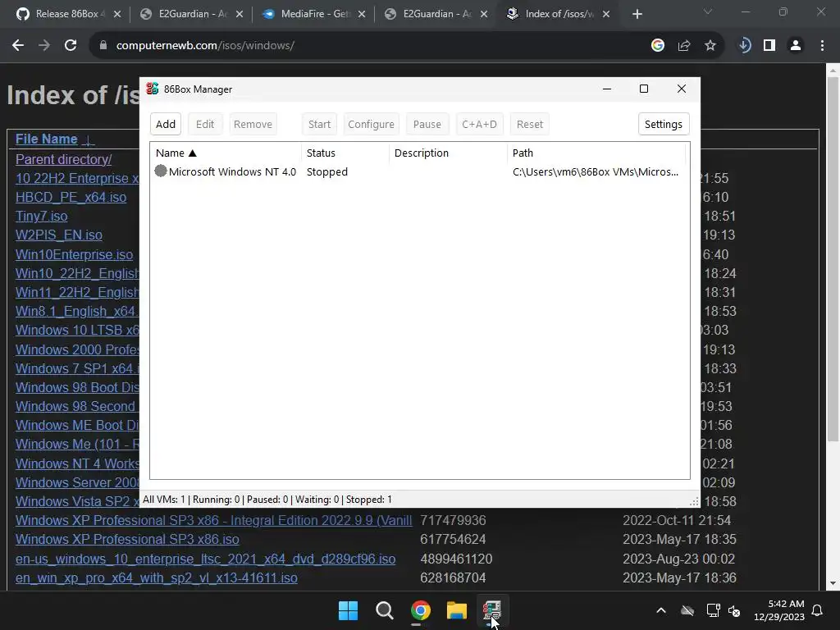840x630 pixels.
Task: Maximize the 86Box Manager window
Action: pos(644,89)
